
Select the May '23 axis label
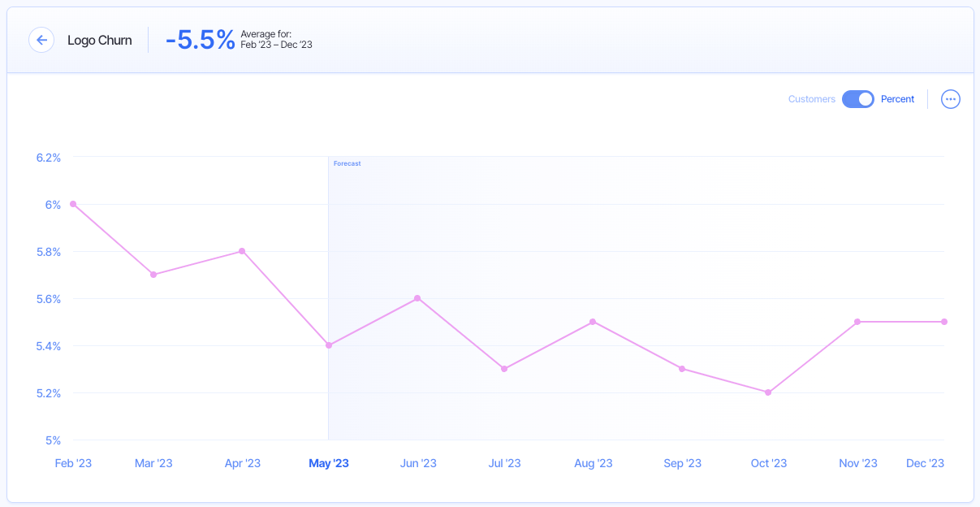tap(328, 463)
